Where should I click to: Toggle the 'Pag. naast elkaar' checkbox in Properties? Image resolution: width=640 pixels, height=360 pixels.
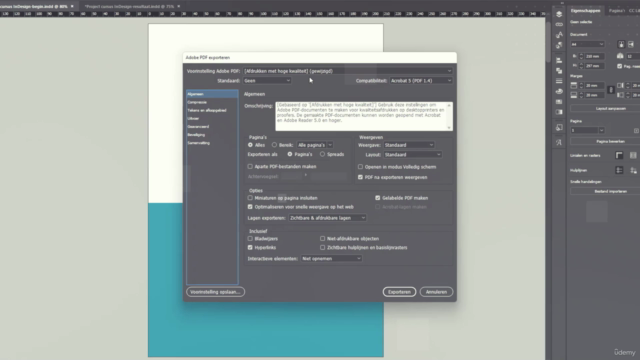[620, 66]
